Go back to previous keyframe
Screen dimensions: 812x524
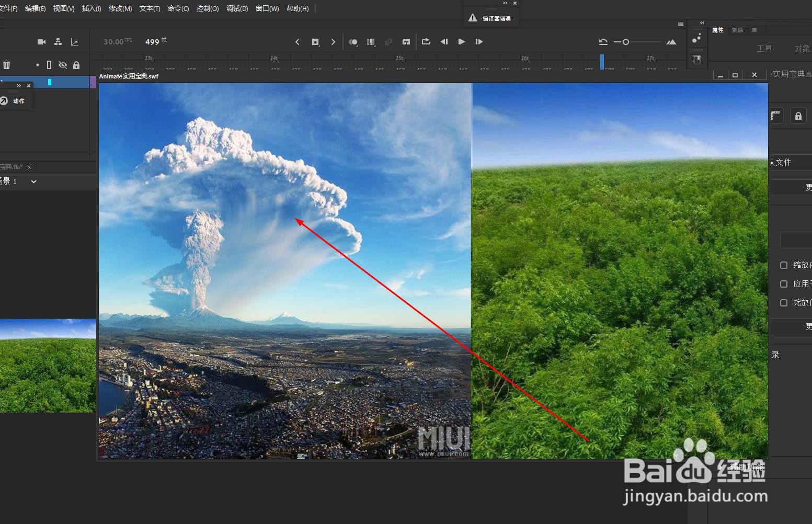tap(298, 42)
